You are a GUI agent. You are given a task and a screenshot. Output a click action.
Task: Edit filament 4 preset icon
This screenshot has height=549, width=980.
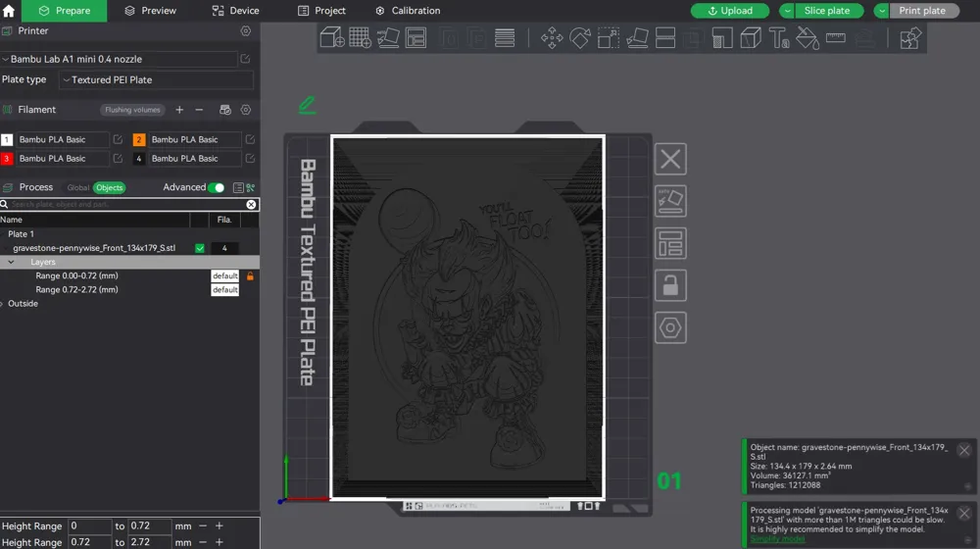(x=250, y=158)
